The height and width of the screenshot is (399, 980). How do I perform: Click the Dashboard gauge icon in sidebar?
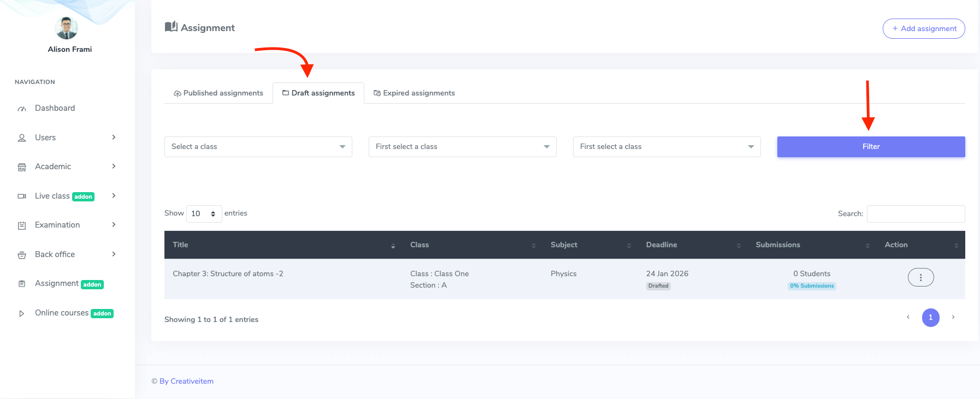22,109
